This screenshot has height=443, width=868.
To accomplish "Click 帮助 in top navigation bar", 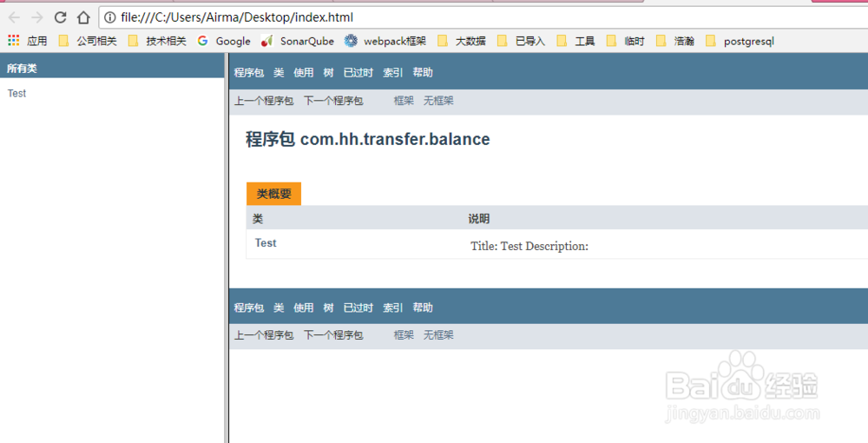I will 423,73.
